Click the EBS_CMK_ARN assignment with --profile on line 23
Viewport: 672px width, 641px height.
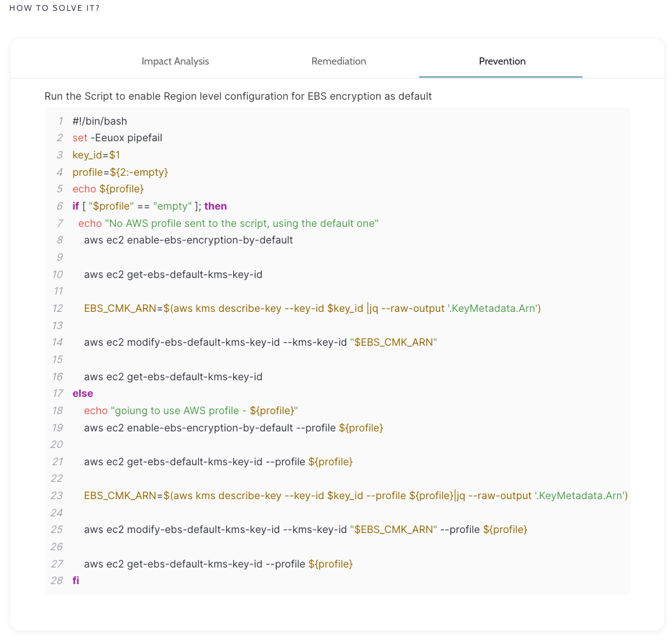[356, 495]
